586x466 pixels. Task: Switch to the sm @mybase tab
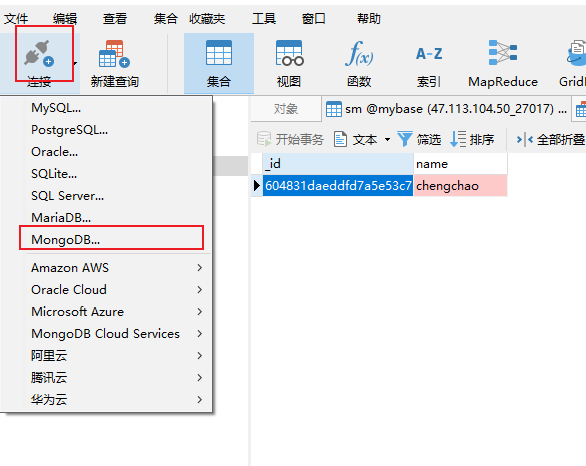coord(447,109)
